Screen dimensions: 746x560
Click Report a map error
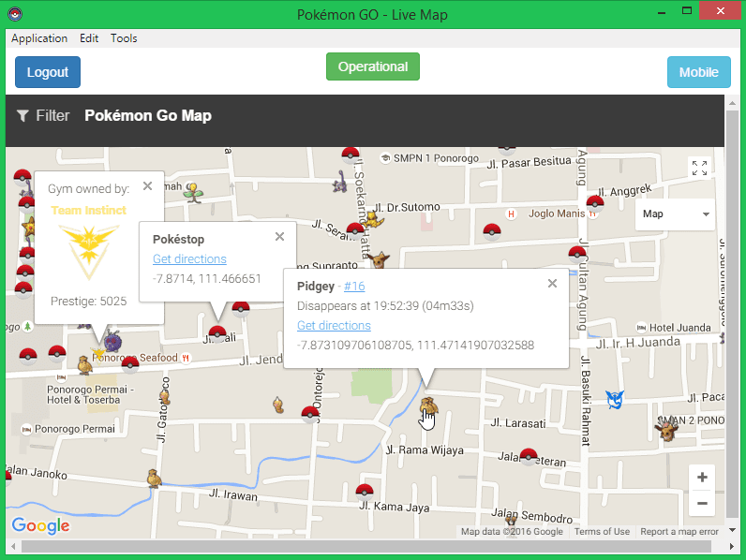[x=679, y=532]
